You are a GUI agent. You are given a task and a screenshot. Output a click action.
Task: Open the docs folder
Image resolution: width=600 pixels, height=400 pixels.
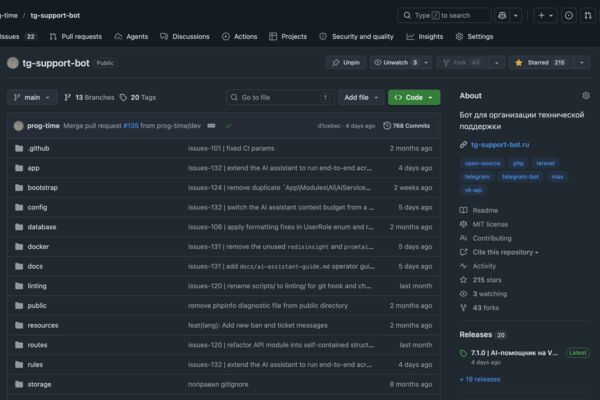click(35, 266)
